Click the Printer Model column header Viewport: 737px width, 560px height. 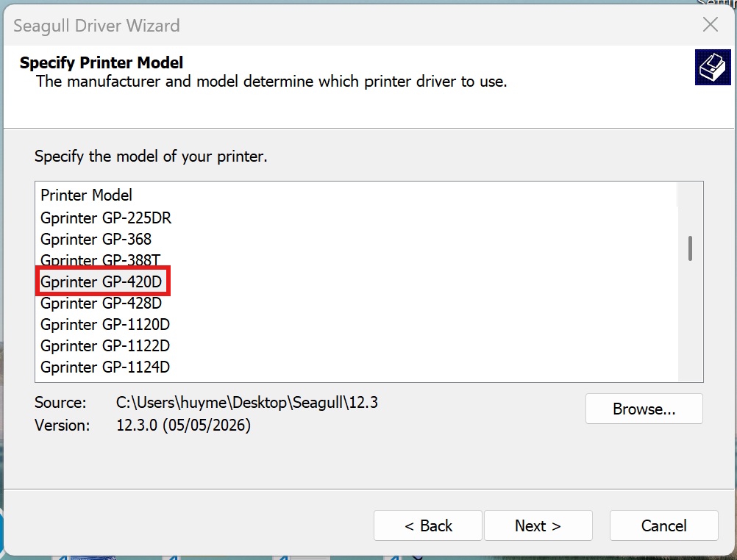[x=356, y=195]
